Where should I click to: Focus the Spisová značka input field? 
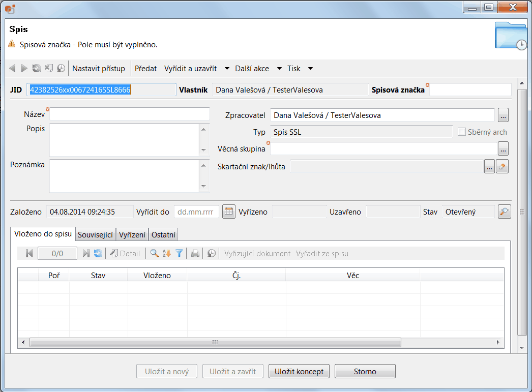click(x=470, y=90)
